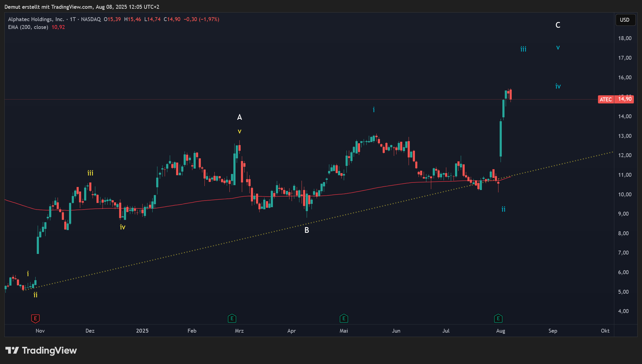642x364 pixels.
Task: Select the white wave label B
Action: click(x=307, y=230)
